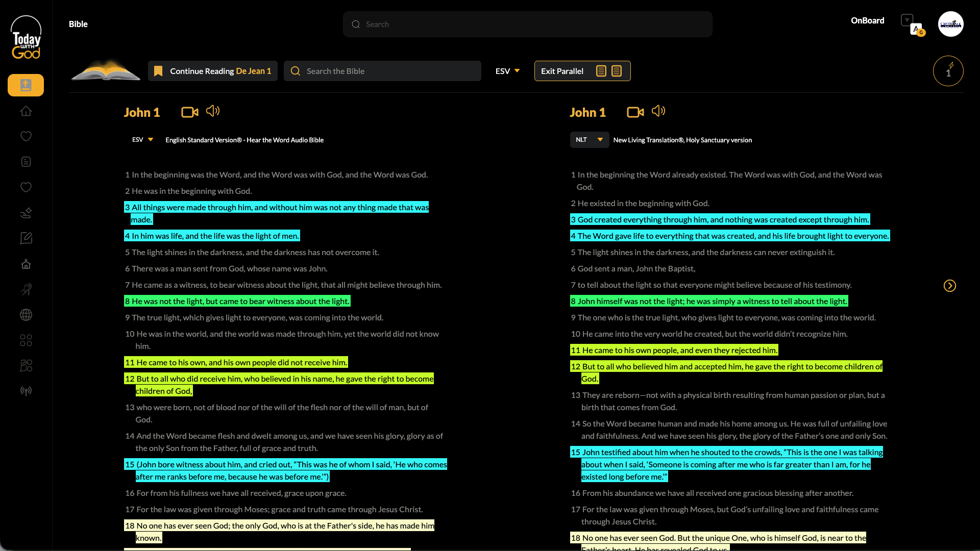Select ESV verse 6 'There was a man sent from God'
This screenshot has height=551, width=980.
[x=226, y=268]
